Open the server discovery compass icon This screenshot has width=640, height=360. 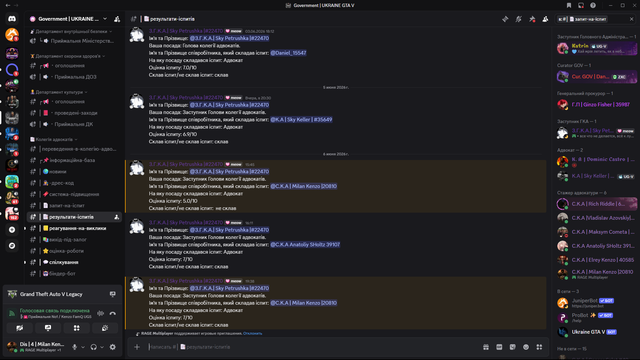(x=12, y=246)
